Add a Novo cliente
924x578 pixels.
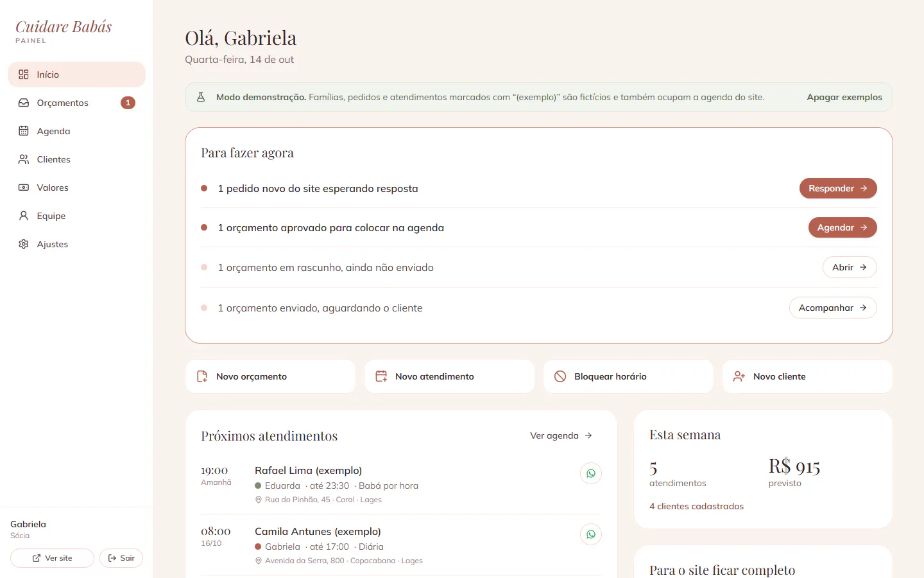pyautogui.click(x=807, y=376)
